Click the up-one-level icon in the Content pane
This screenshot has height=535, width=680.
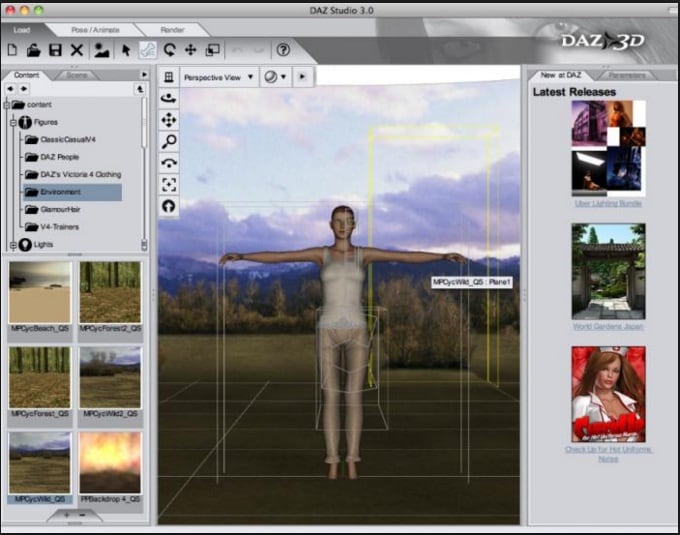pos(140,89)
